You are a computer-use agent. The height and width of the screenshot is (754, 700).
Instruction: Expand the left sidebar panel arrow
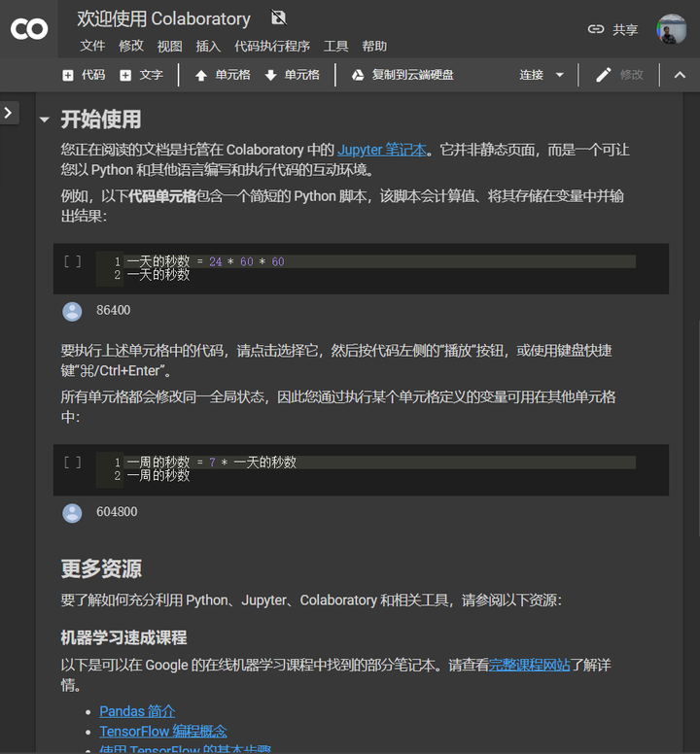click(8, 113)
